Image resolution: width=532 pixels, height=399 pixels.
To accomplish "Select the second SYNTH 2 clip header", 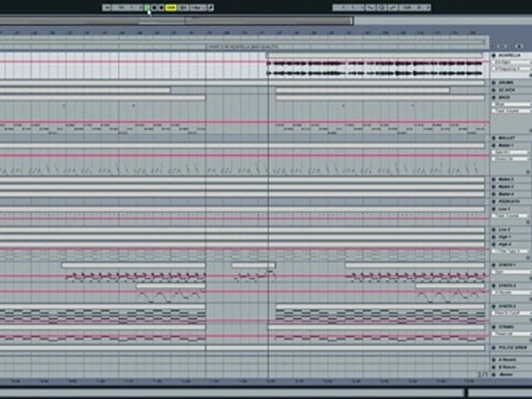I will 450,286.
